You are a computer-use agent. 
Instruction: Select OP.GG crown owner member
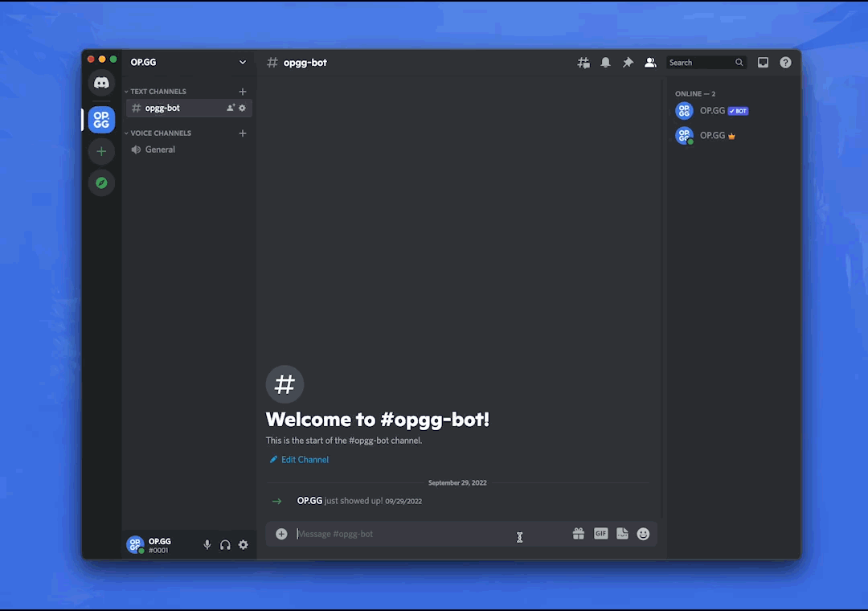pyautogui.click(x=732, y=135)
